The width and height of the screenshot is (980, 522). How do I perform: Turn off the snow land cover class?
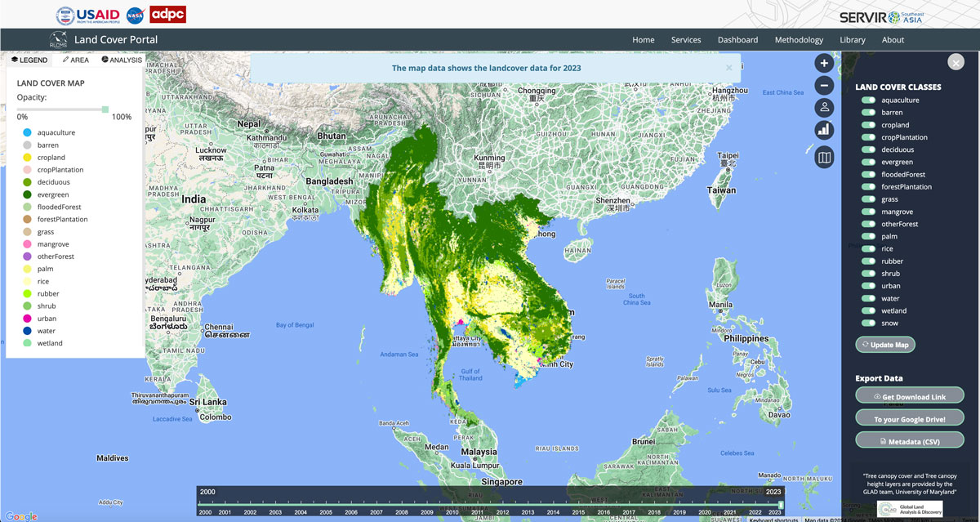coord(866,323)
